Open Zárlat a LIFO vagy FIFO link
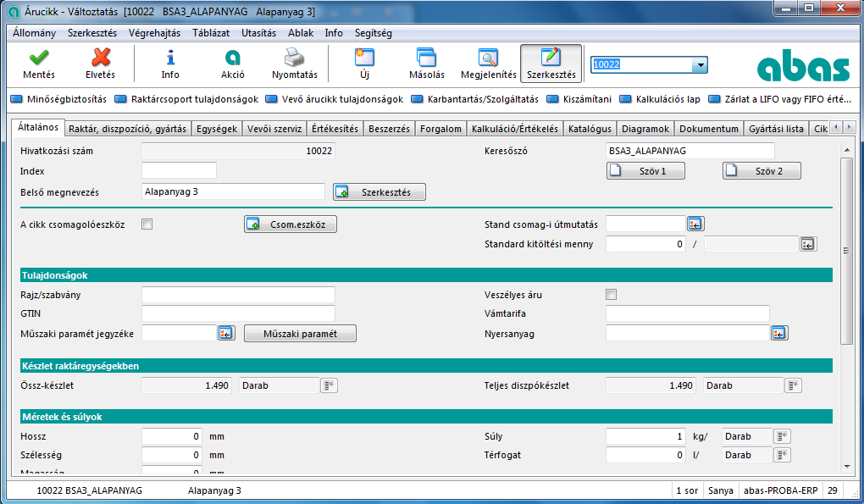 click(x=779, y=99)
